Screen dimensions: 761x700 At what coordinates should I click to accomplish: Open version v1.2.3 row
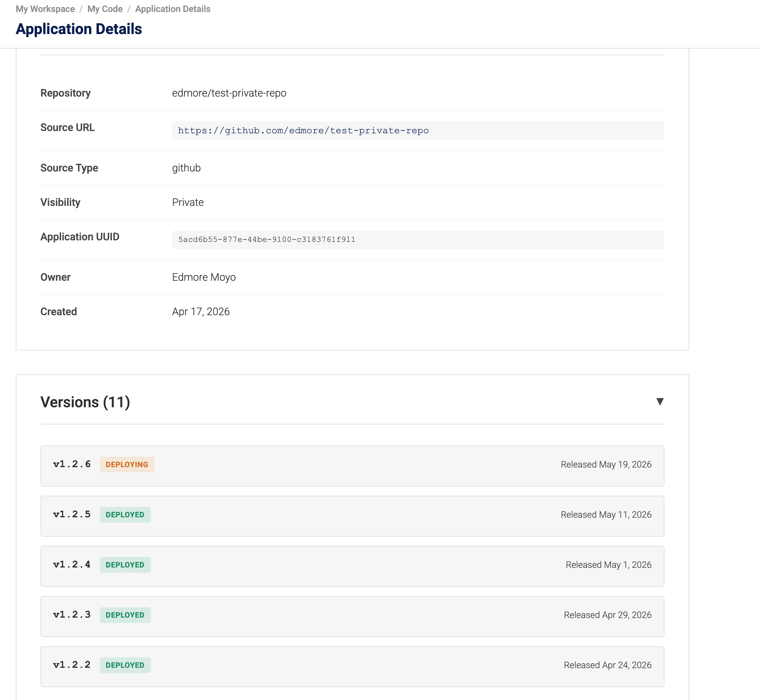click(x=352, y=616)
